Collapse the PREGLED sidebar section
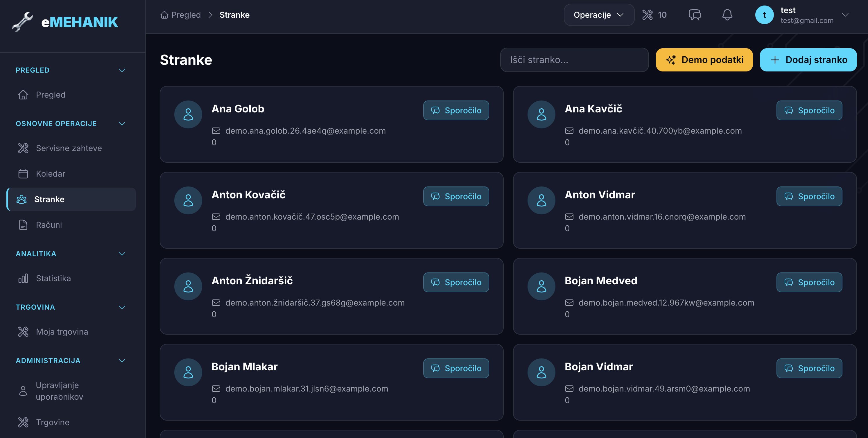This screenshot has width=868, height=438. click(x=122, y=70)
